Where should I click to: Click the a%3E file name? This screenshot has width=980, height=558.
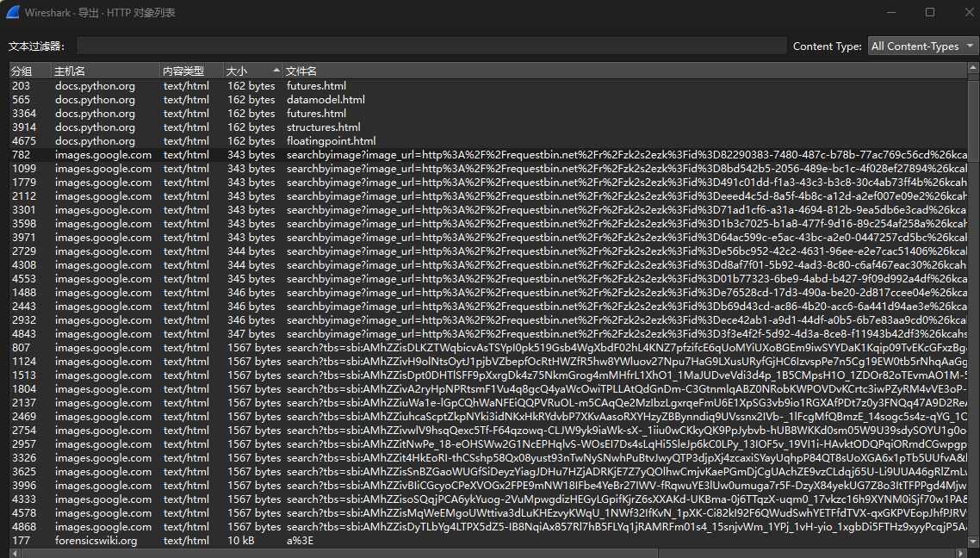click(300, 540)
